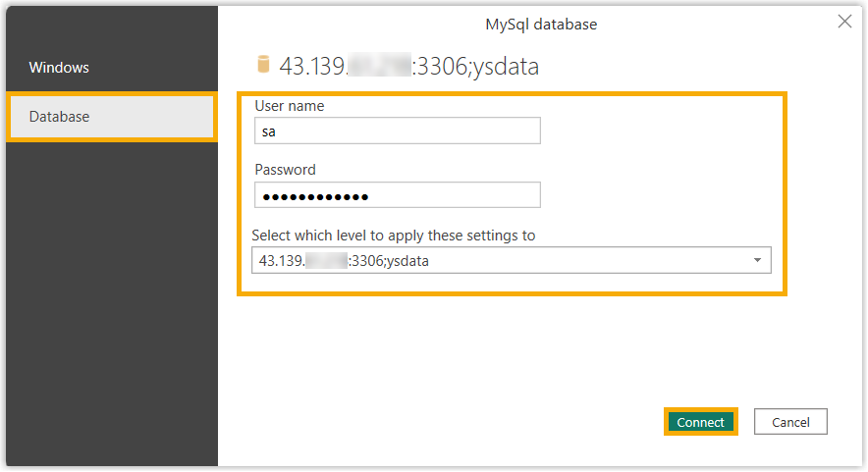Open the settings level dropdown
This screenshot has width=868, height=472.
click(511, 261)
